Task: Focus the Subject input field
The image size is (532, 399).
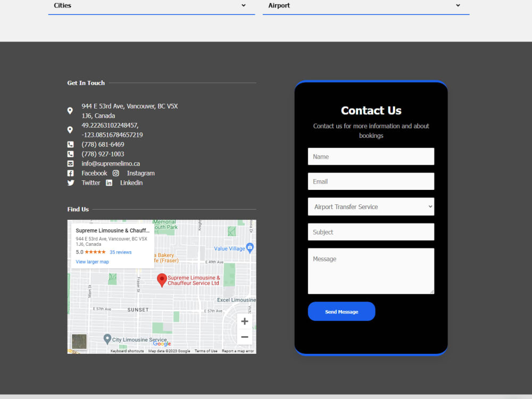Action: [371, 232]
